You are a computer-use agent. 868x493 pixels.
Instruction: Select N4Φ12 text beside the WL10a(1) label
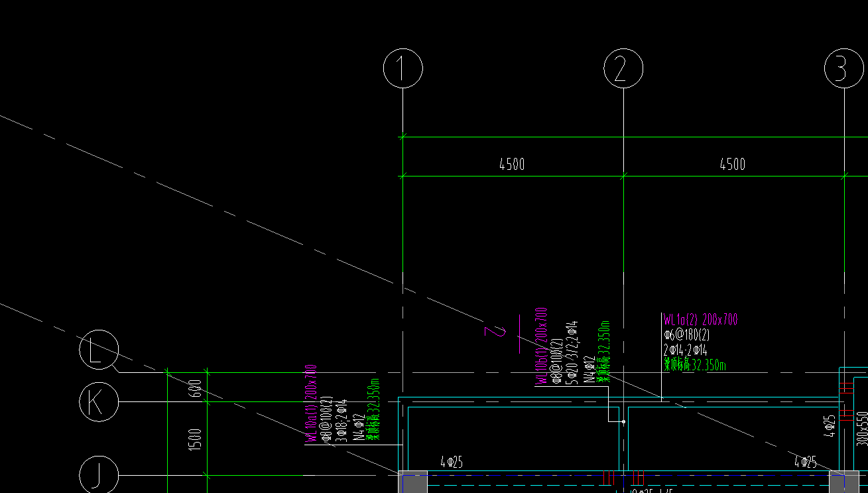357,427
